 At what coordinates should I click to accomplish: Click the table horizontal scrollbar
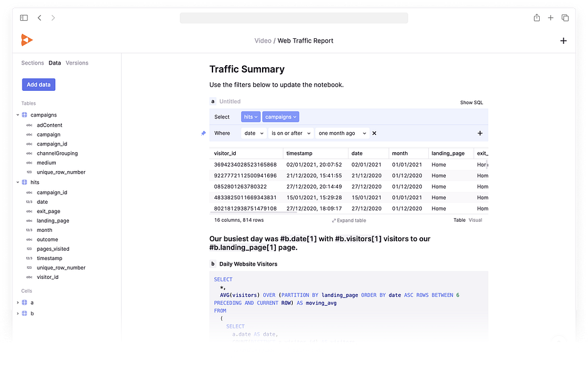(x=253, y=213)
